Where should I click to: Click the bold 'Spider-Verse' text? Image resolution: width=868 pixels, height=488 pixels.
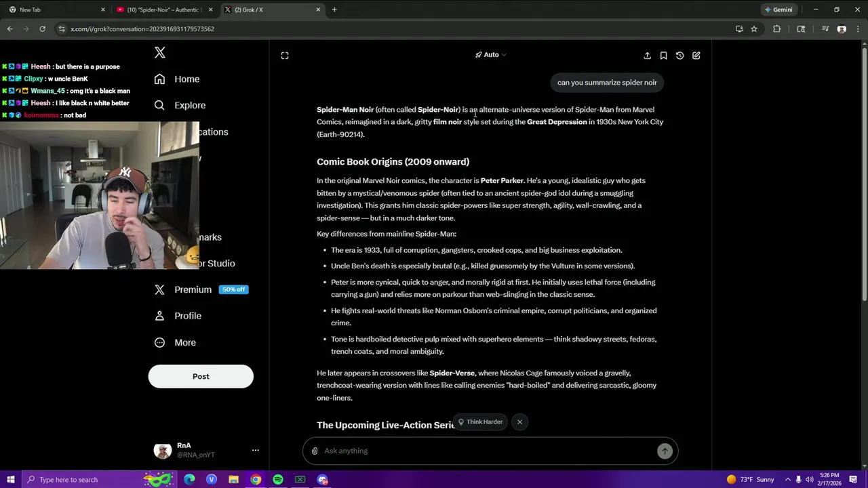452,373
